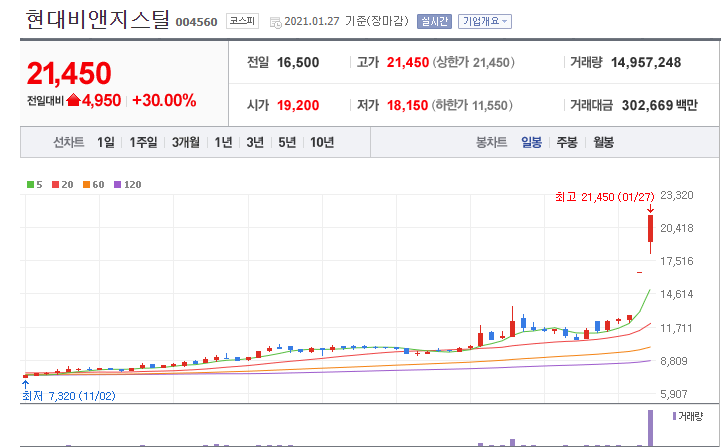721x447 pixels.
Task: Click the 저가 value 18,150
Action: (407, 105)
